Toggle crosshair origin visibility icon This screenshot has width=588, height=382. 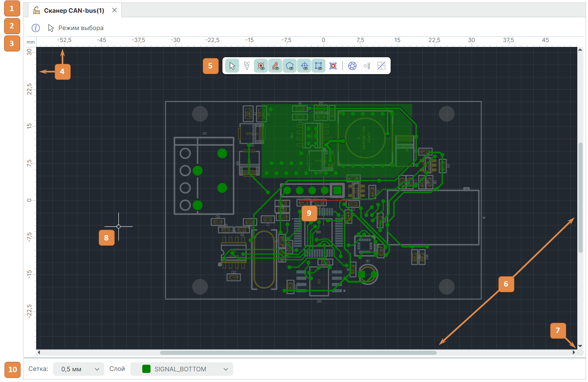click(304, 66)
